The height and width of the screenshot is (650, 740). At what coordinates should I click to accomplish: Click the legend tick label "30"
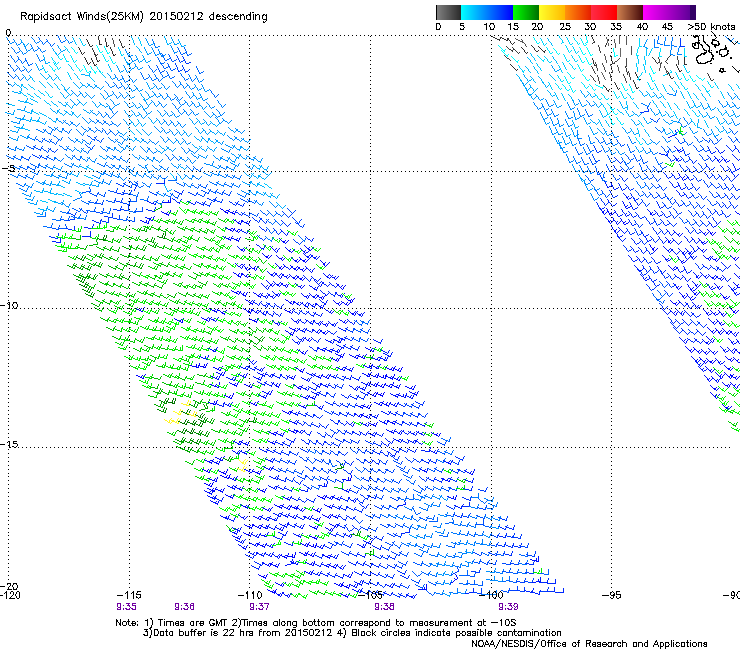[x=590, y=27]
